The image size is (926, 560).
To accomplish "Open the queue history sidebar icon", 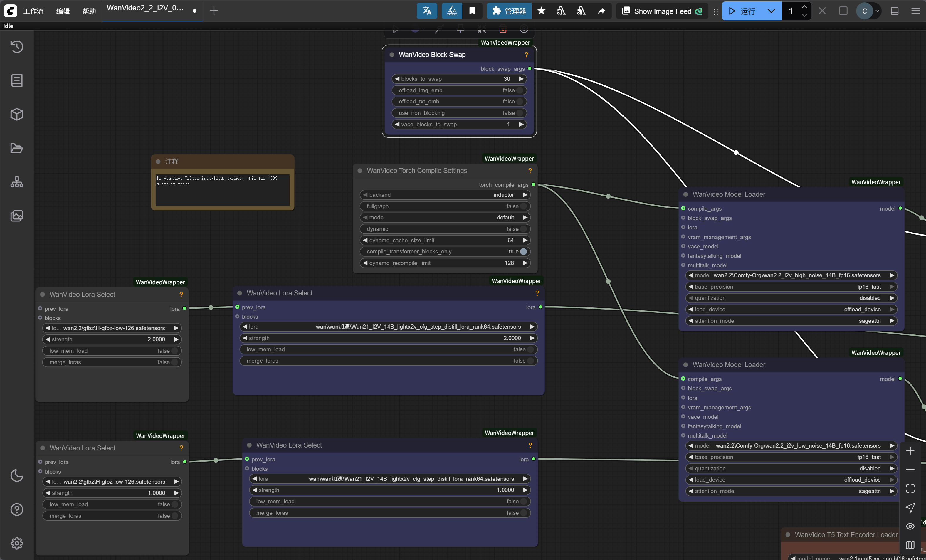I will pos(16,47).
